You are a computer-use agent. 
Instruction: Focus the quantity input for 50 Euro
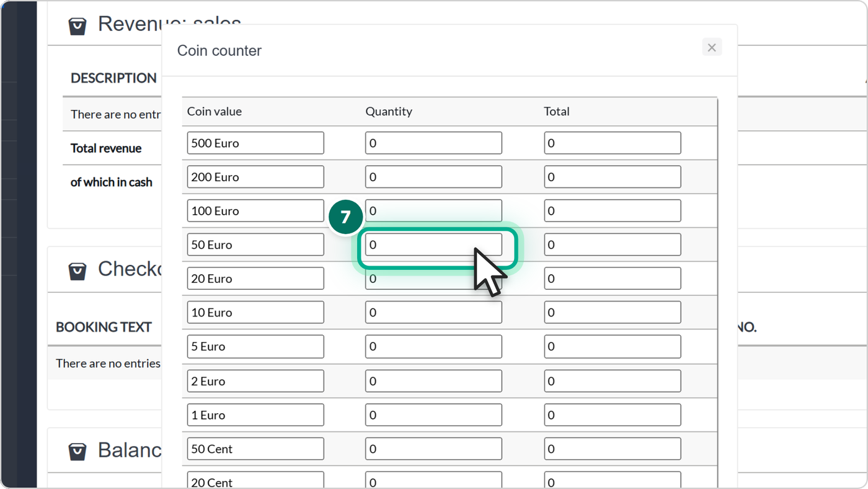click(433, 244)
